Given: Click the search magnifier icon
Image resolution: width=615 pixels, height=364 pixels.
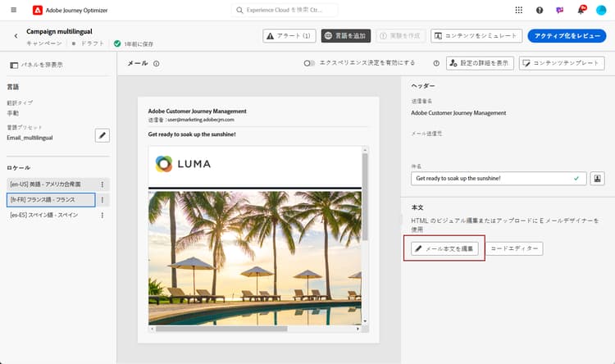Looking at the screenshot, I should click(239, 10).
